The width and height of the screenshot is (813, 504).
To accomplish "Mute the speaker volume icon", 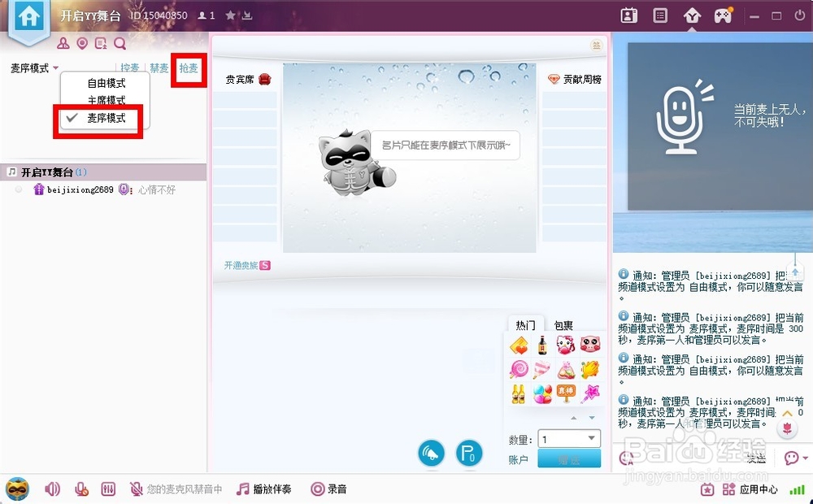I will [51, 489].
